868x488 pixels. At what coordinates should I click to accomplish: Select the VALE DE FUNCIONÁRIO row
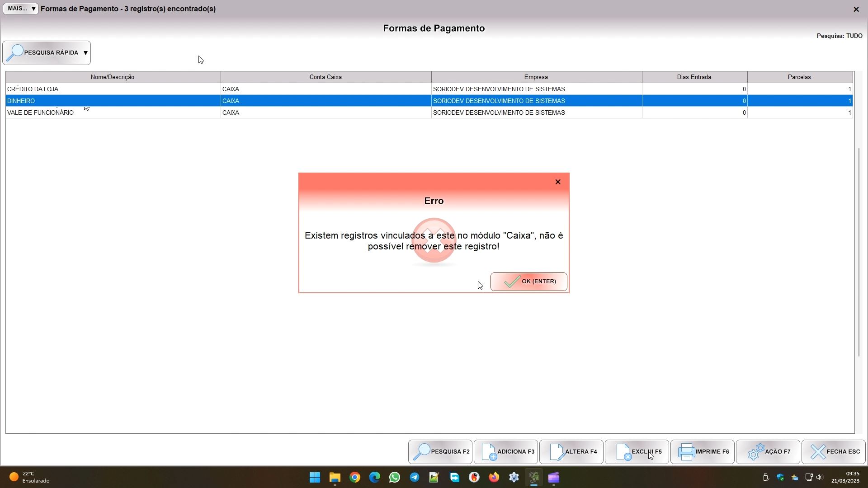112,113
